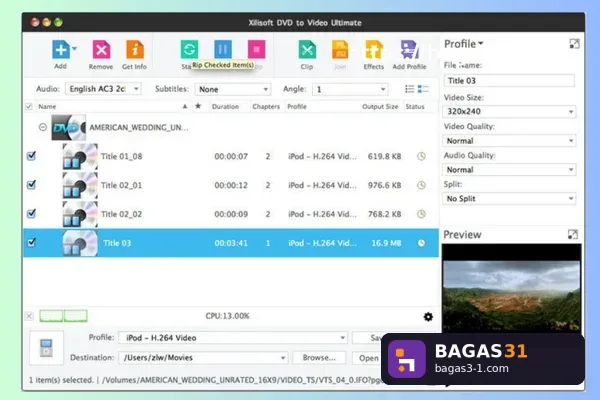Start ripping the checked items
This screenshot has height=400, width=600.
click(189, 49)
